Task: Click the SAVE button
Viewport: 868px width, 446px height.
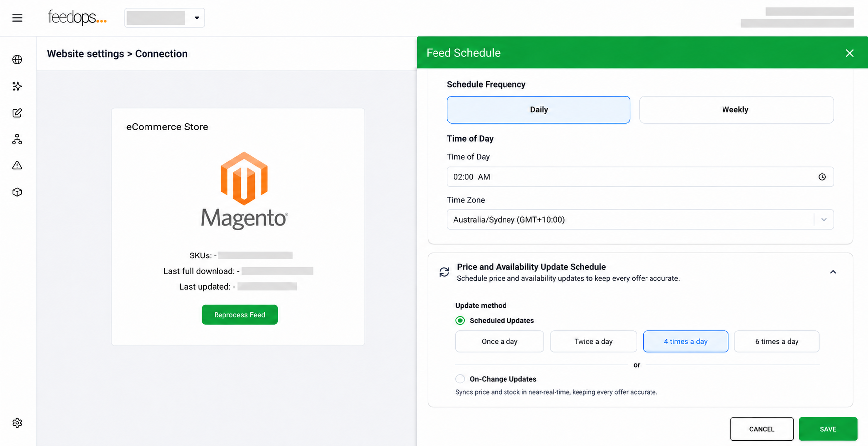Action: coord(828,429)
